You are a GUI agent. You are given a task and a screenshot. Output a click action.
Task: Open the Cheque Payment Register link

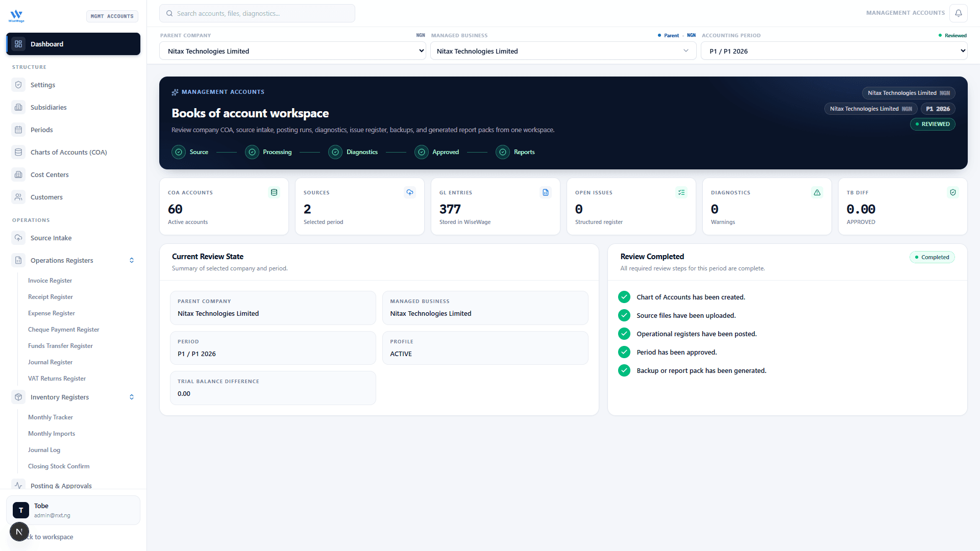(x=64, y=330)
